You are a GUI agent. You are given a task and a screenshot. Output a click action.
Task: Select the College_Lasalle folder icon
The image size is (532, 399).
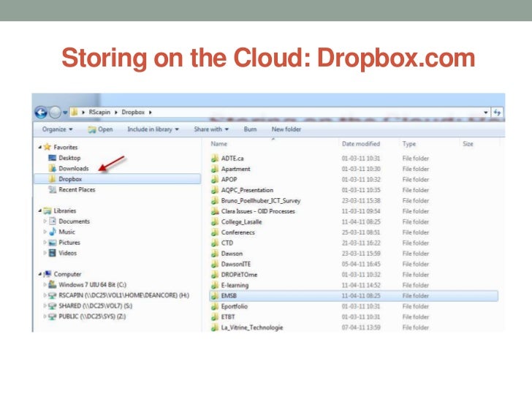click(x=214, y=221)
